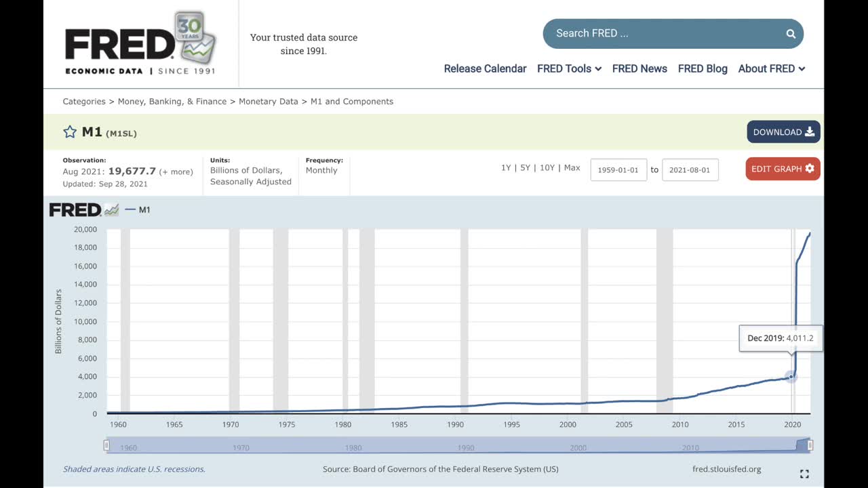Click 'Billions of Dollars, Seasonally Adjusted' units text
Screen dimensions: 868x488
pos(251,176)
